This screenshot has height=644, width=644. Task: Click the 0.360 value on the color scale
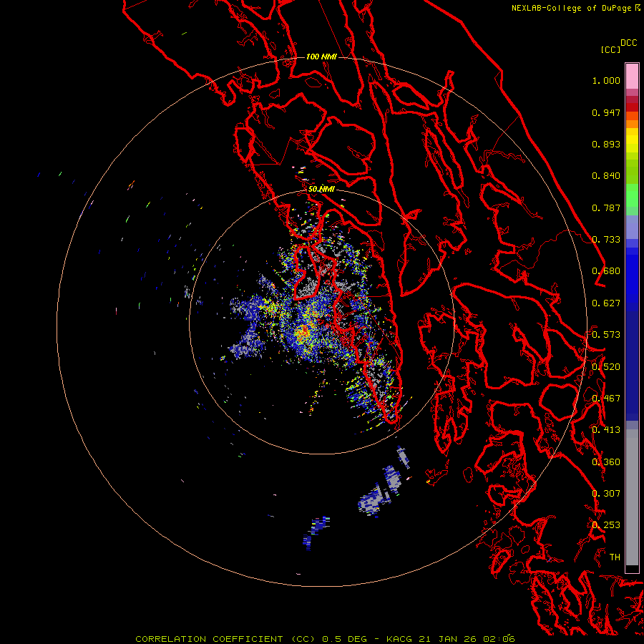click(x=606, y=462)
